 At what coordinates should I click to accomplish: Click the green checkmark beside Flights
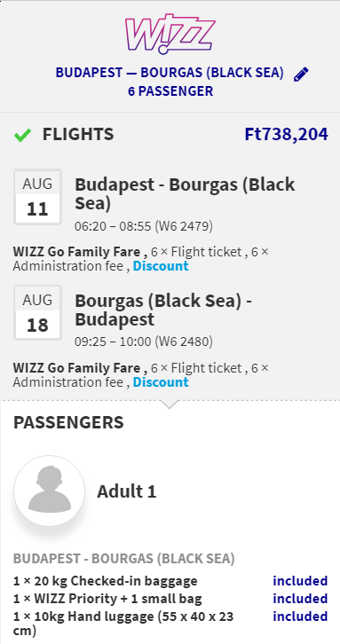pyautogui.click(x=22, y=135)
